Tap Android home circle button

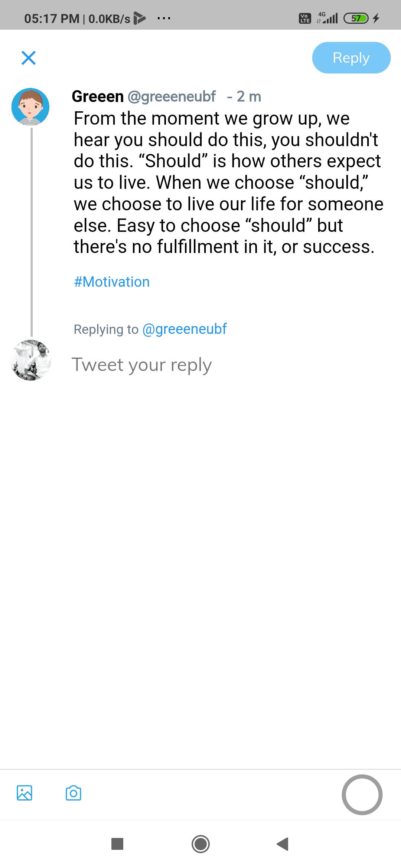coord(201,844)
